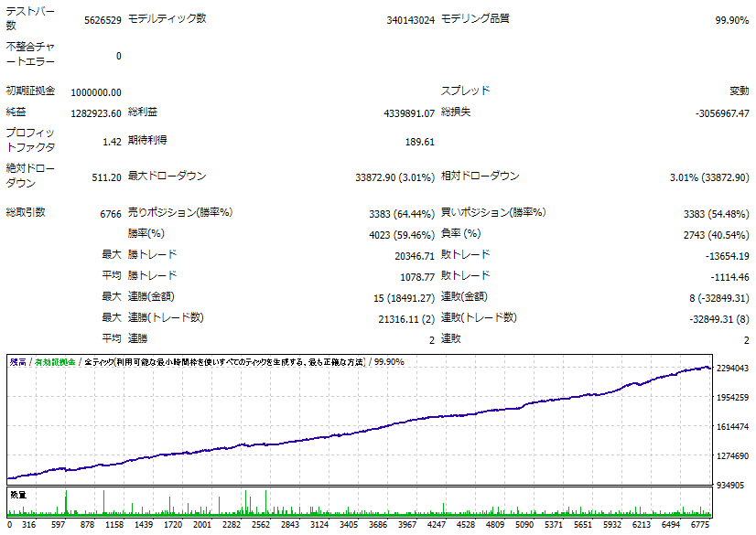Click the 934905 value on the chart axis
Image resolution: width=756 pixels, height=535 pixels.
pyautogui.click(x=733, y=486)
